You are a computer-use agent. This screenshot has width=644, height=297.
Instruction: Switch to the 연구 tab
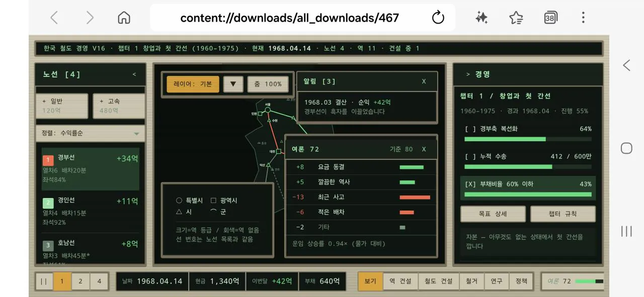pos(497,281)
